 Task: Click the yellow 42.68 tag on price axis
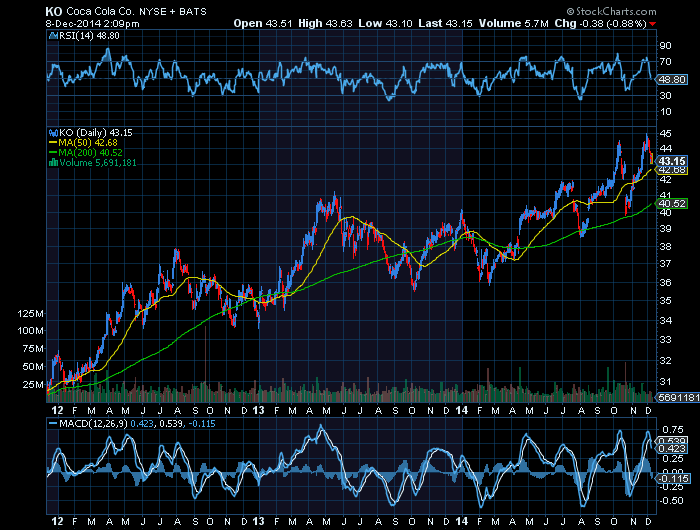(x=672, y=170)
